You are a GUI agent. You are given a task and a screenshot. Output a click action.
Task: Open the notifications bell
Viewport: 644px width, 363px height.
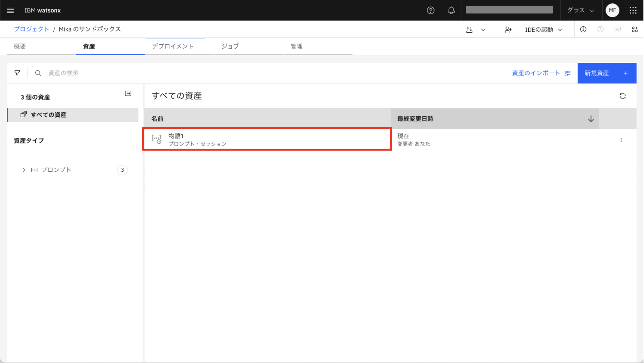tap(451, 10)
